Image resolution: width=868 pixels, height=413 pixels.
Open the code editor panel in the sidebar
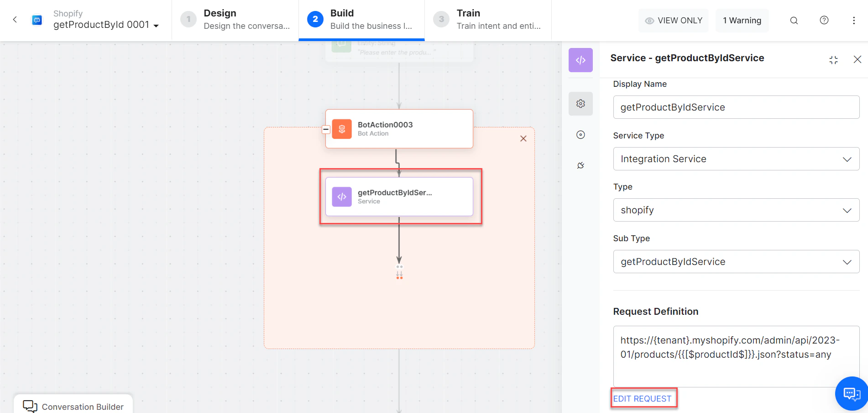point(580,60)
